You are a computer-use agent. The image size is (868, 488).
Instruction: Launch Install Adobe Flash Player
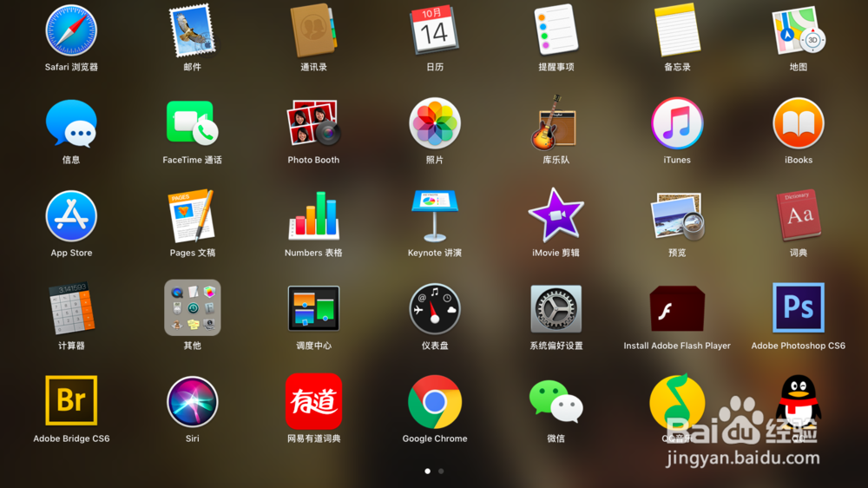(x=677, y=308)
